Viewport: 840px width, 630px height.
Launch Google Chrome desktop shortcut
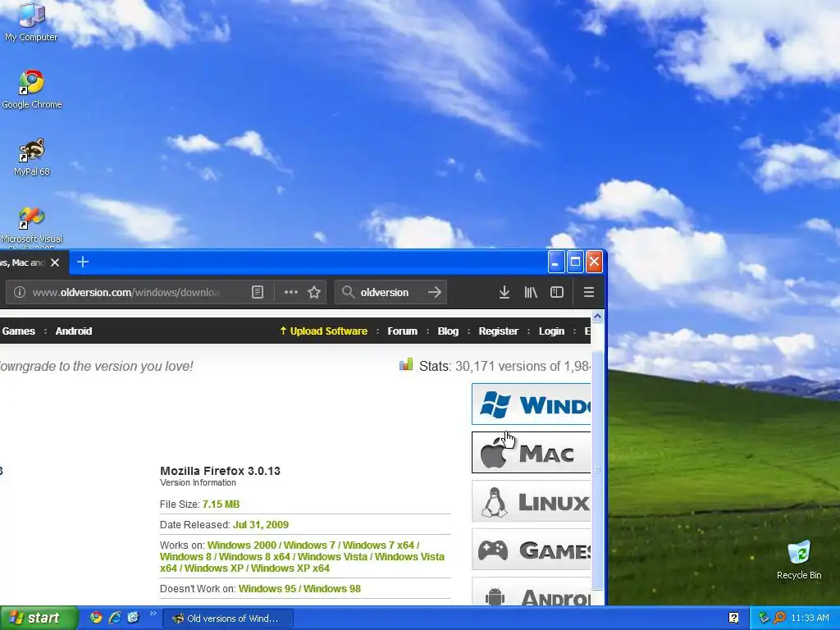32,89
